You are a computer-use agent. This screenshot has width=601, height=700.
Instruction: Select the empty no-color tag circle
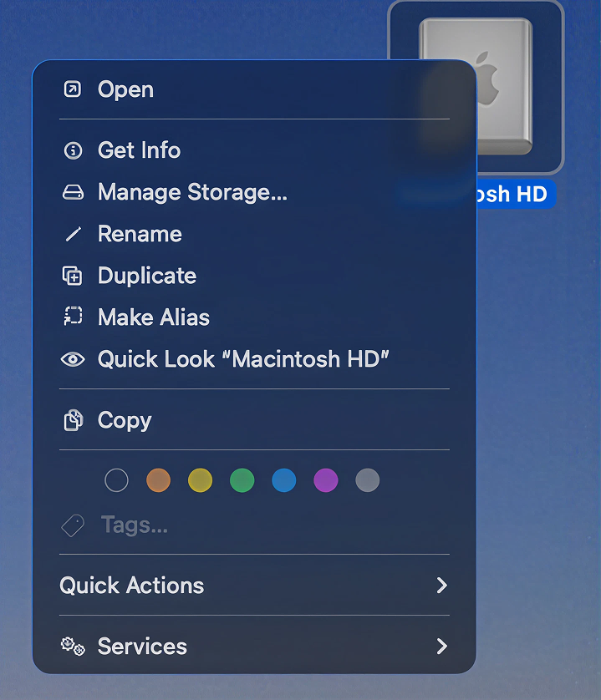[x=116, y=480]
